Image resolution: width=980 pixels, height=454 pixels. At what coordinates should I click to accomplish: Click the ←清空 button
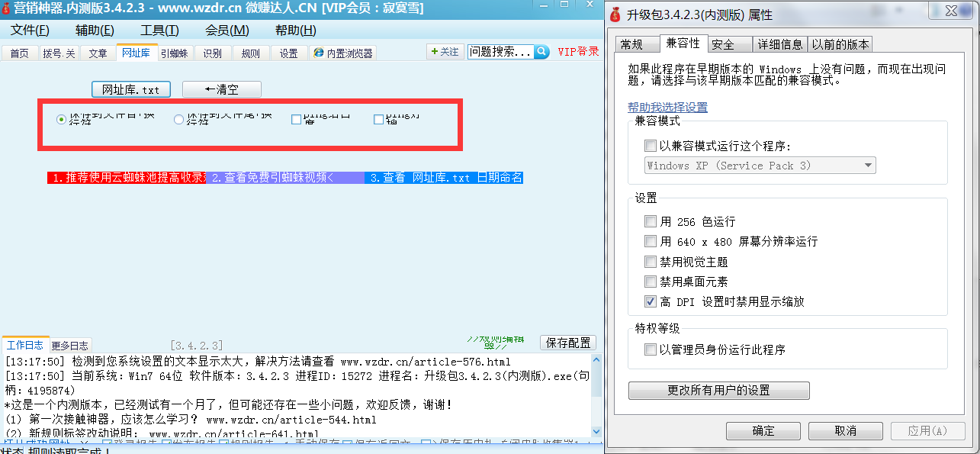click(x=220, y=89)
